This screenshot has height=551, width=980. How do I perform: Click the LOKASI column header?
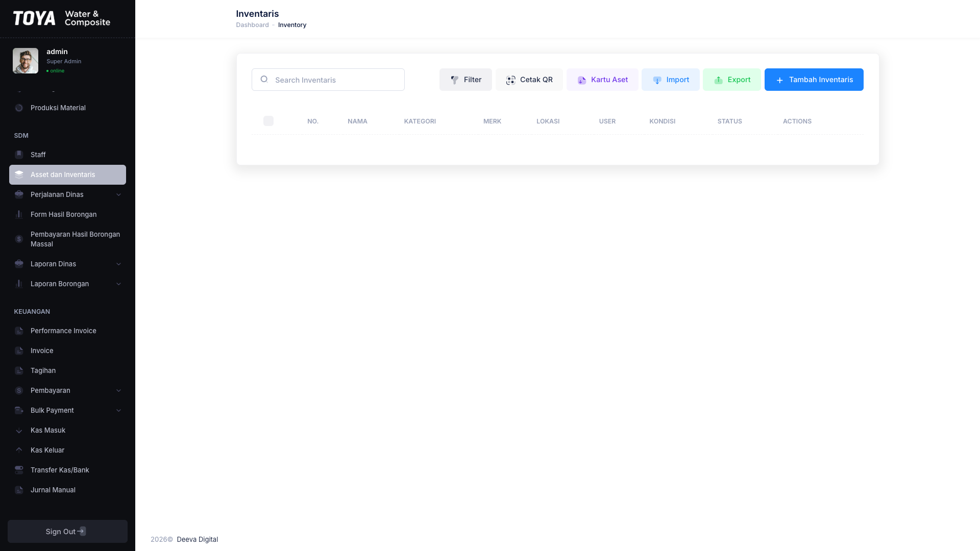click(548, 121)
